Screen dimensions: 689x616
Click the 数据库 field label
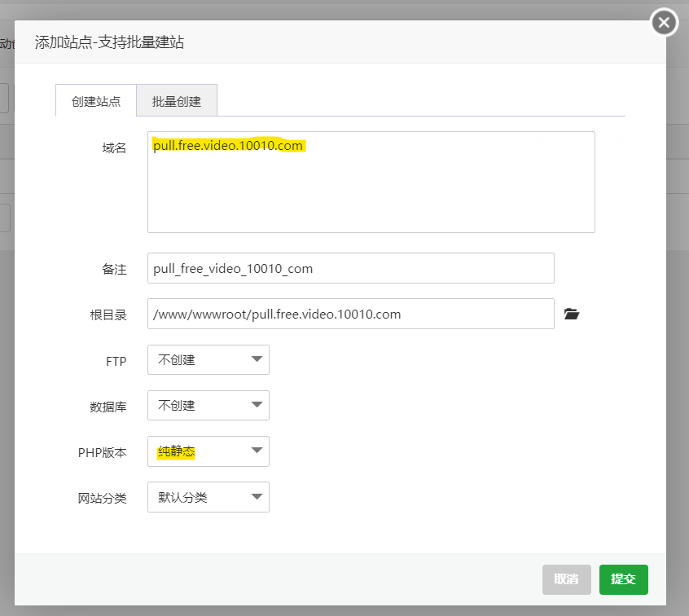[108, 407]
